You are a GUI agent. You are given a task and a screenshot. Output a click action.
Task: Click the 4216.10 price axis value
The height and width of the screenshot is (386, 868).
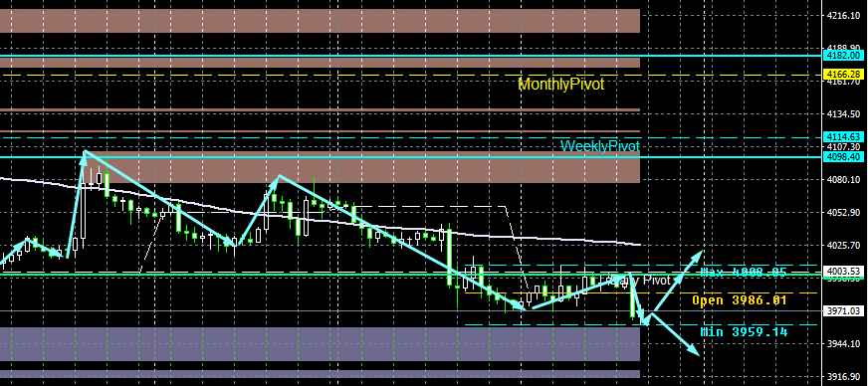pyautogui.click(x=845, y=16)
